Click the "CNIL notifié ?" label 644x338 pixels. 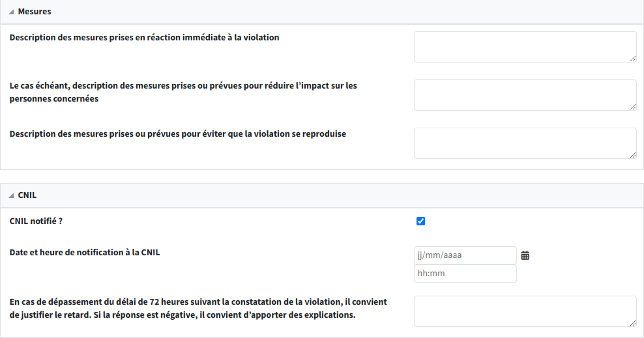tap(37, 221)
